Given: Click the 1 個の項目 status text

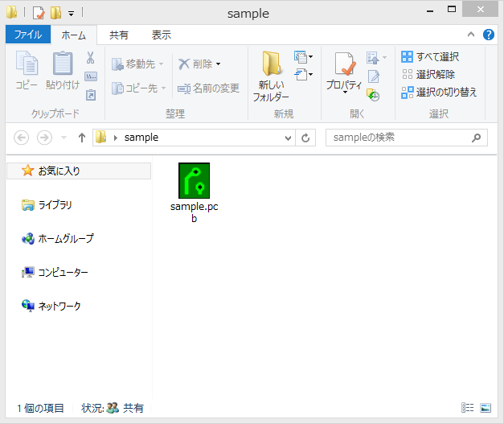Looking at the screenshot, I should 40,408.
